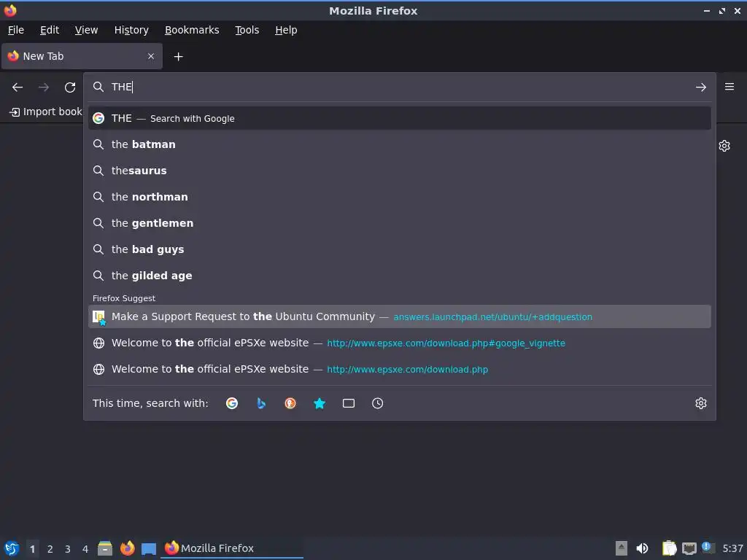Open the Help menu

pos(286,30)
